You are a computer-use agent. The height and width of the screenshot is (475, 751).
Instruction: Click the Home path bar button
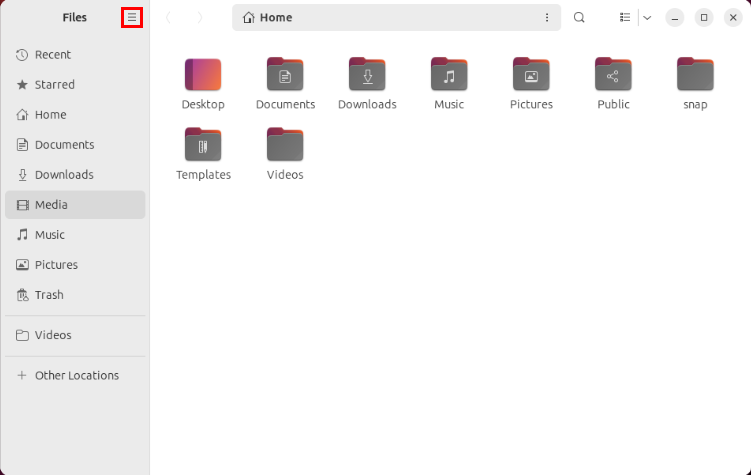click(x=268, y=17)
